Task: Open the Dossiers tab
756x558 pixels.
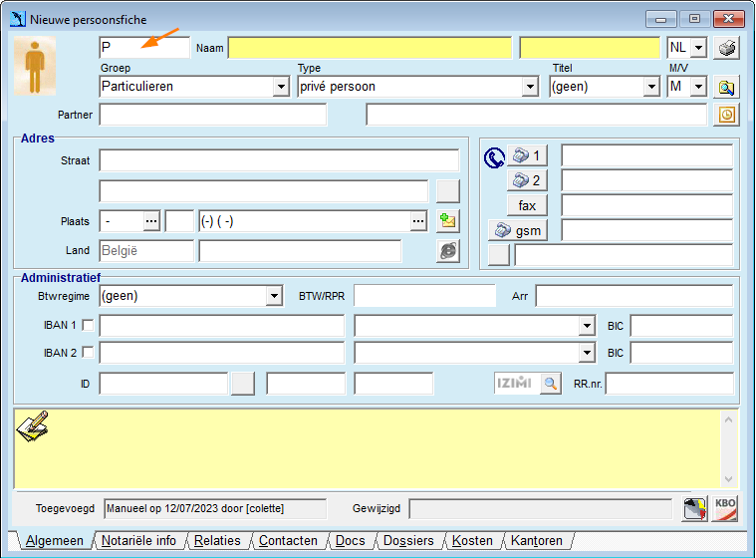Action: [x=408, y=541]
